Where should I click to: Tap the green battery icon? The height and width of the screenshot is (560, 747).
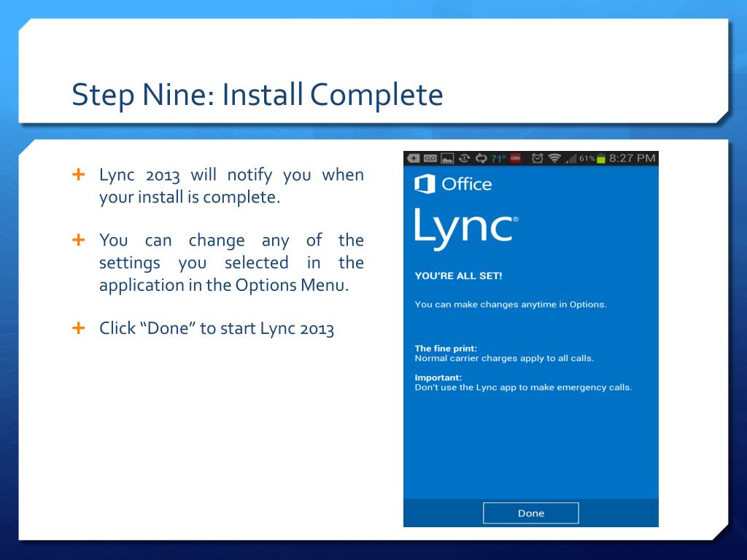click(601, 158)
